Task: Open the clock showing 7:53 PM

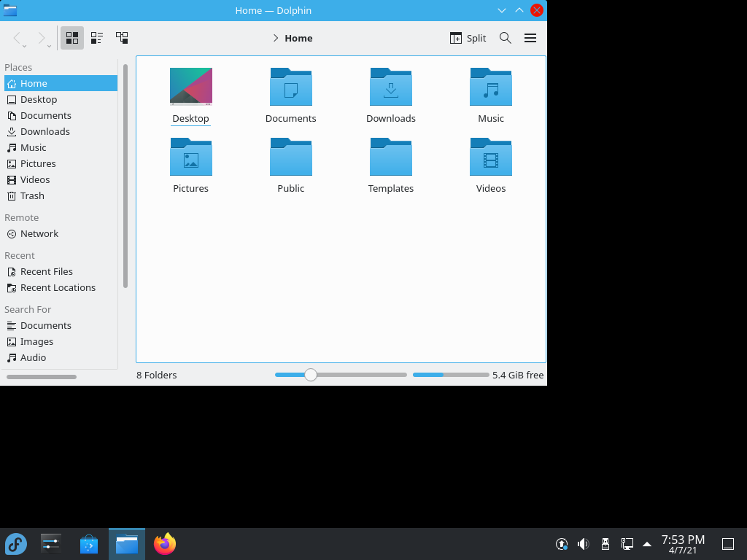Action: coord(683,544)
